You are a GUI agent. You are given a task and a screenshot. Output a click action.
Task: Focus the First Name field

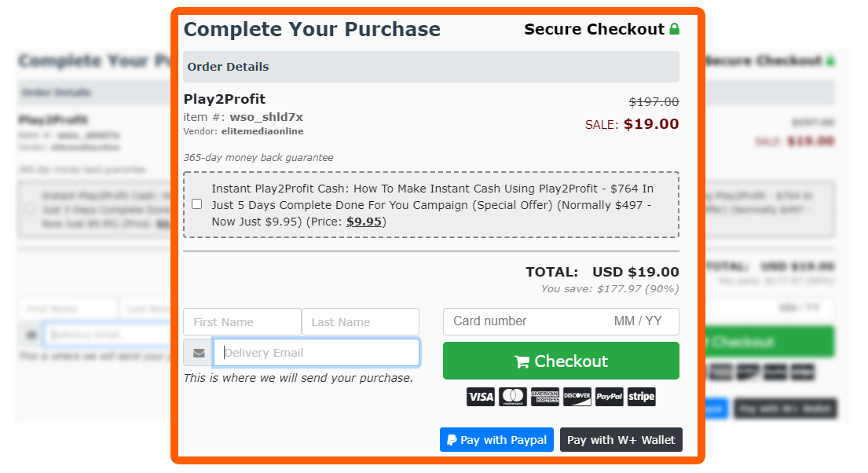243,322
